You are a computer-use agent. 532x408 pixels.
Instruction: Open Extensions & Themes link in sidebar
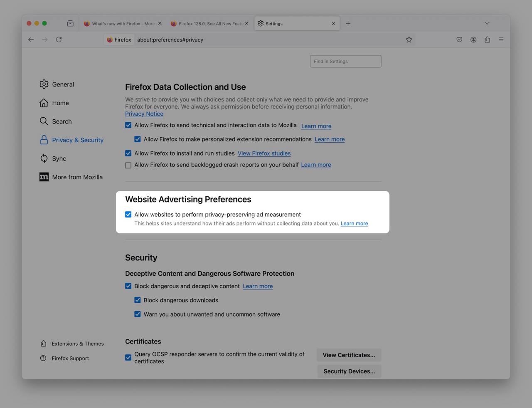(78, 344)
